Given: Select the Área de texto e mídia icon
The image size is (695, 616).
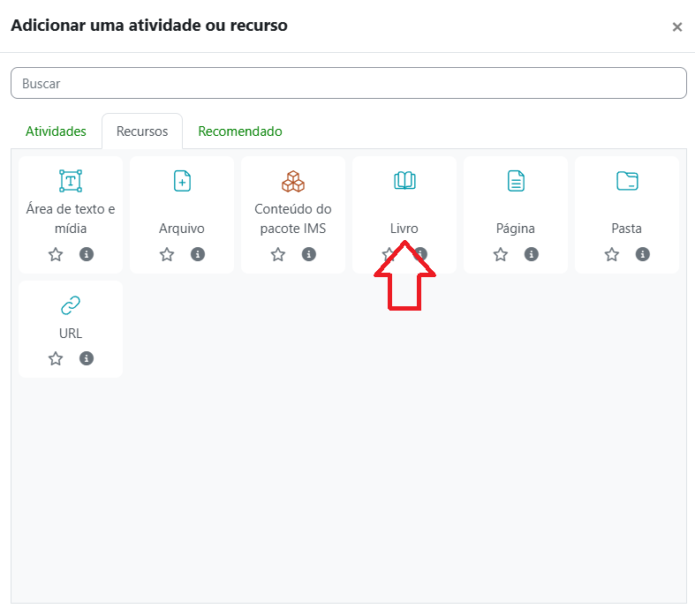Looking at the screenshot, I should point(71,181).
